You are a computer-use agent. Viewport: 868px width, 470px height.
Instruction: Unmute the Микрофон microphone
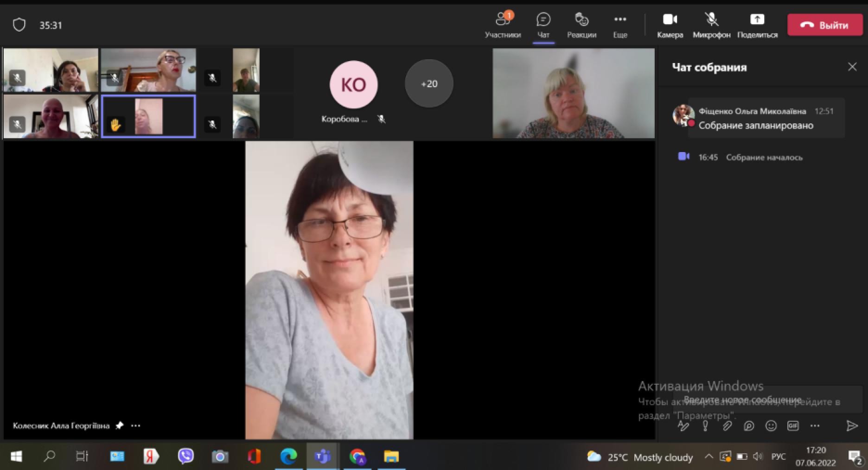(711, 25)
